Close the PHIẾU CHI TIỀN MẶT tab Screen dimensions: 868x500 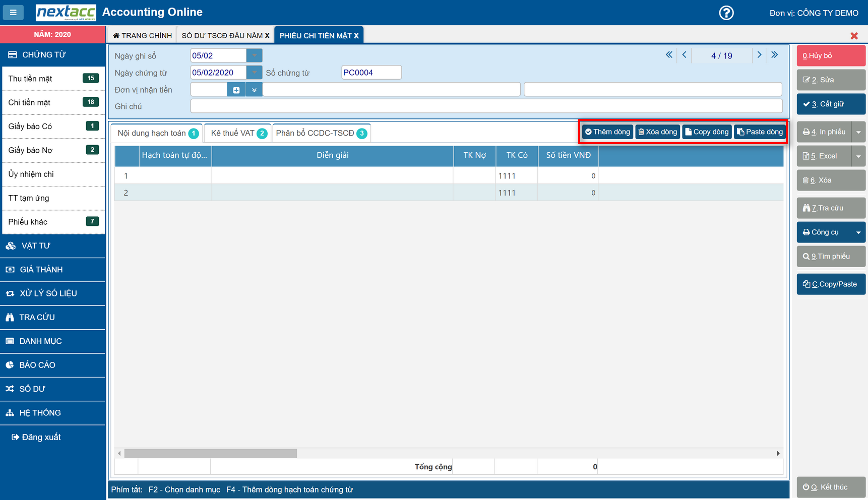click(x=356, y=36)
